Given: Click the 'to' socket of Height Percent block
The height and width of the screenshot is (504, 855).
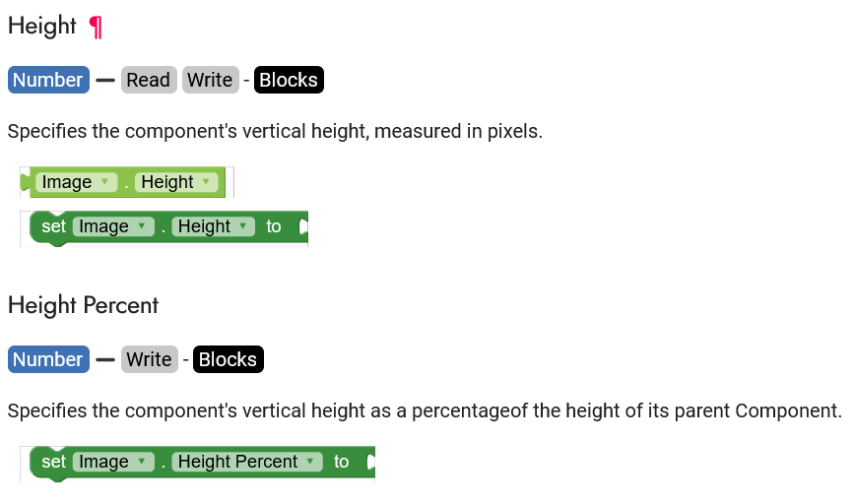Looking at the screenshot, I should [x=370, y=463].
